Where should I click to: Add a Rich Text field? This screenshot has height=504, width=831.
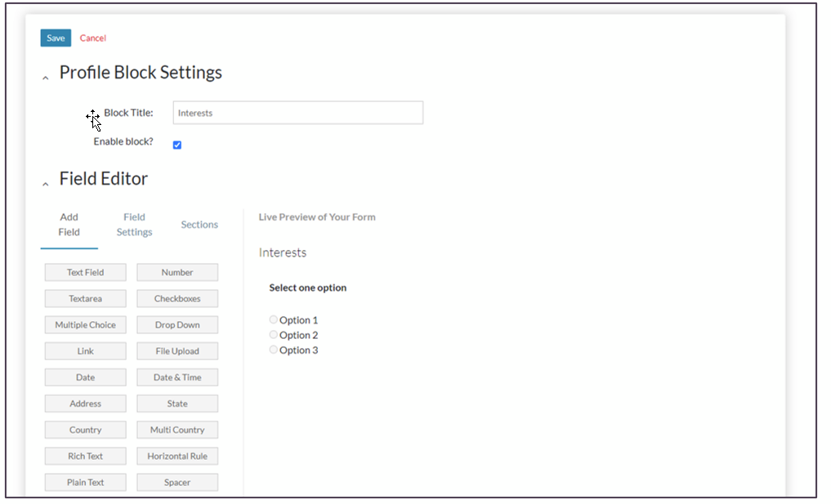(x=86, y=456)
